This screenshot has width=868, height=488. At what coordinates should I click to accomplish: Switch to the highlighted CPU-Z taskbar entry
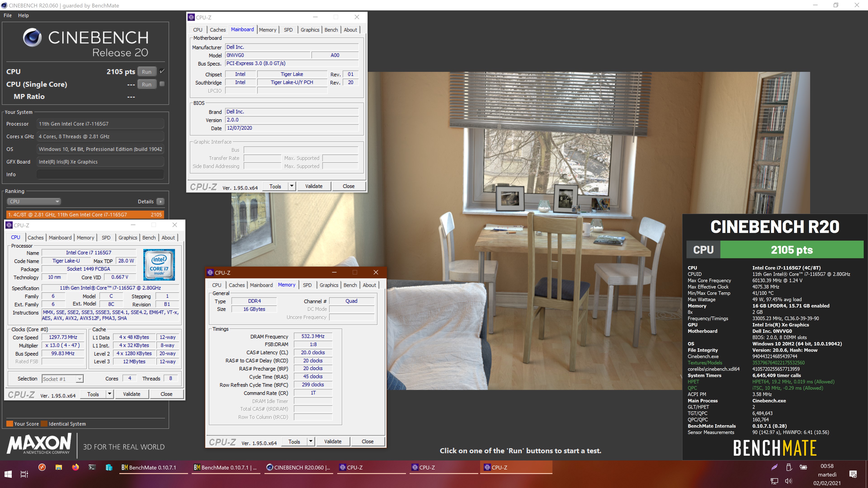coord(516,467)
